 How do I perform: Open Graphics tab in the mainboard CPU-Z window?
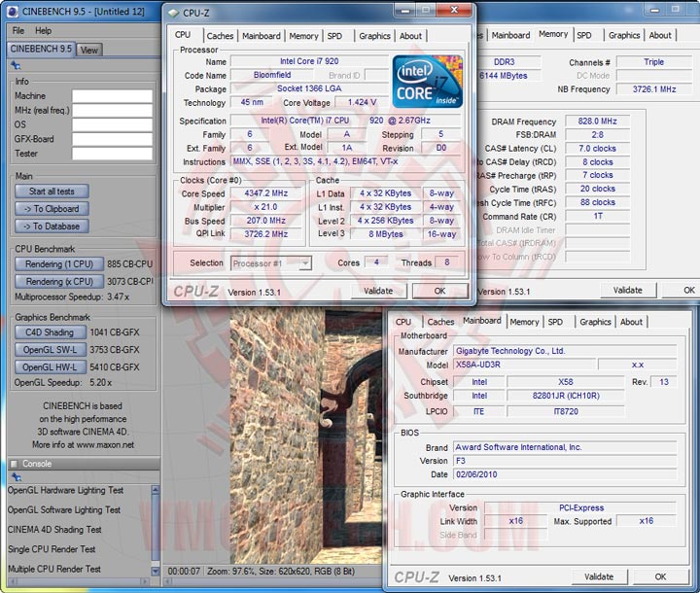pos(595,322)
